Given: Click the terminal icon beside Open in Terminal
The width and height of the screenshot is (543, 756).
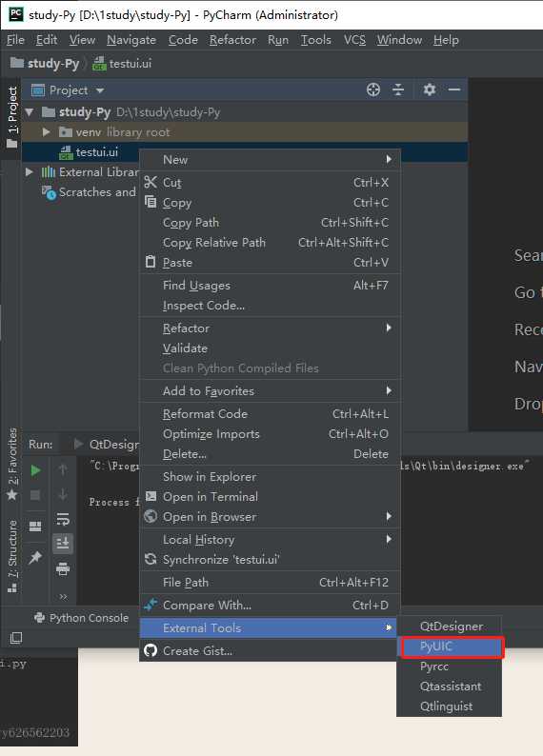Looking at the screenshot, I should [x=151, y=496].
